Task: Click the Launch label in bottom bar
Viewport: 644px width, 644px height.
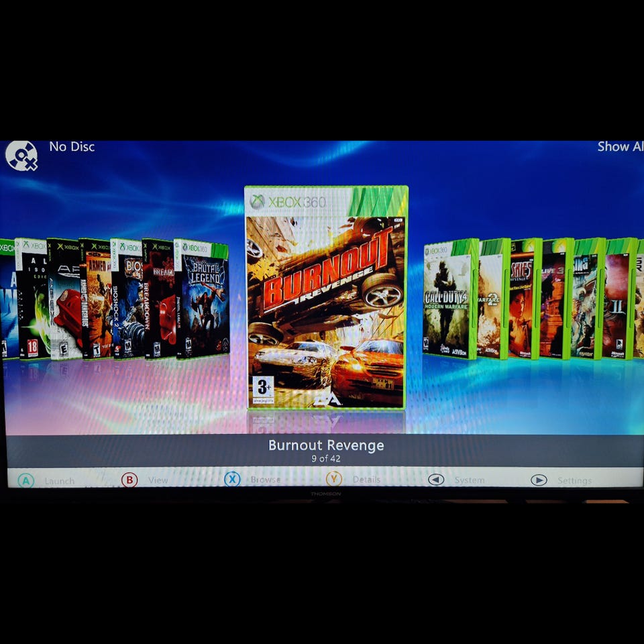Action: point(60,481)
